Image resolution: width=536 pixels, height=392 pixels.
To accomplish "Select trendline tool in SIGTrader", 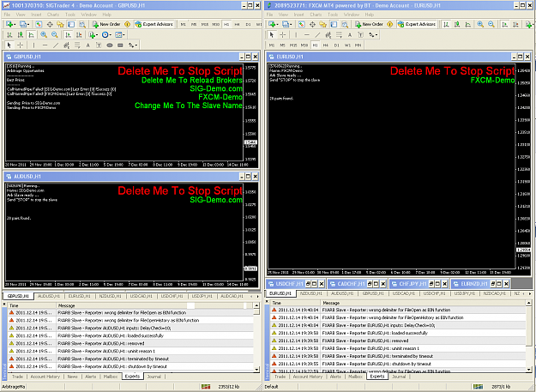I will (x=56, y=45).
